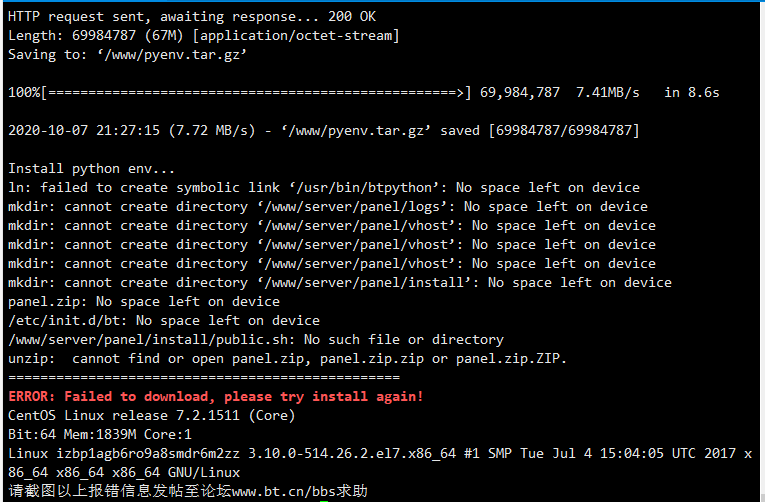This screenshot has width=765, height=502.
Task: Click the 2020-10-07 21:27:15 saved line
Action: point(323,130)
